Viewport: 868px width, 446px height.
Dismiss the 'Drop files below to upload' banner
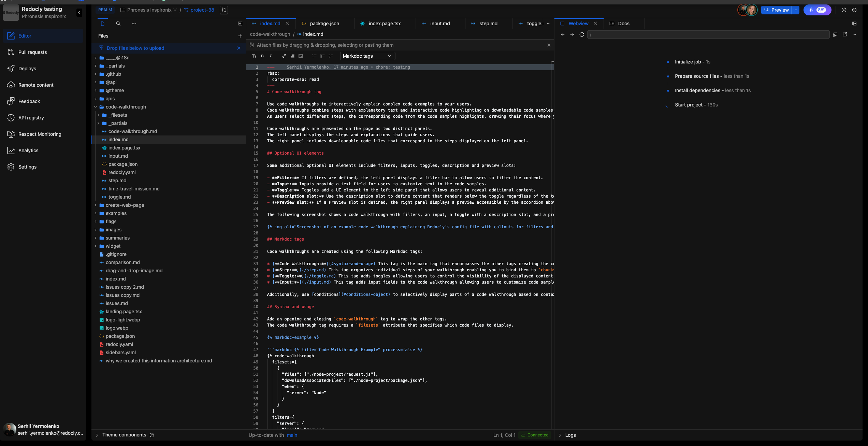pyautogui.click(x=239, y=48)
